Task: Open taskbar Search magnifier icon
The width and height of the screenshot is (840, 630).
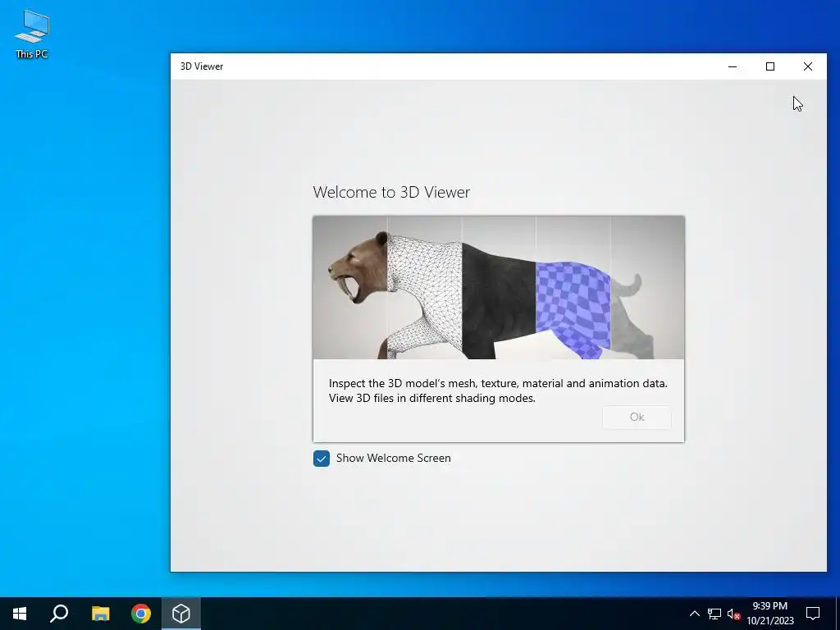Action: [x=59, y=614]
